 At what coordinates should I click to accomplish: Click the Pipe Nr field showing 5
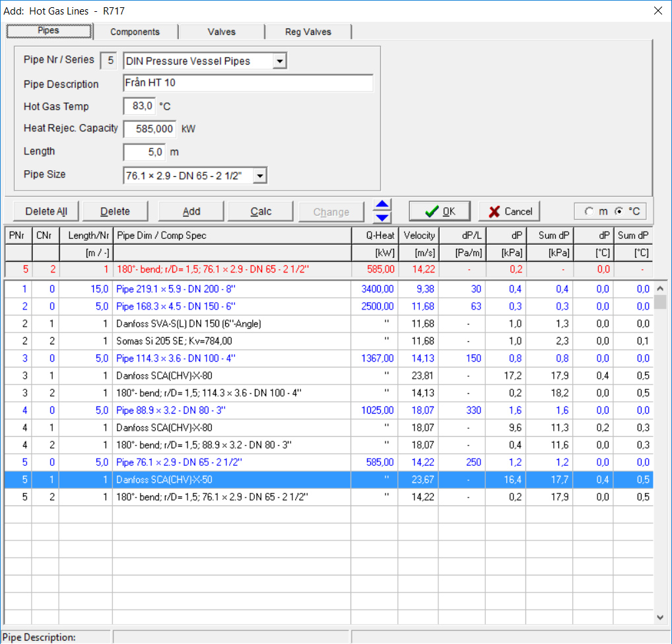coord(108,61)
